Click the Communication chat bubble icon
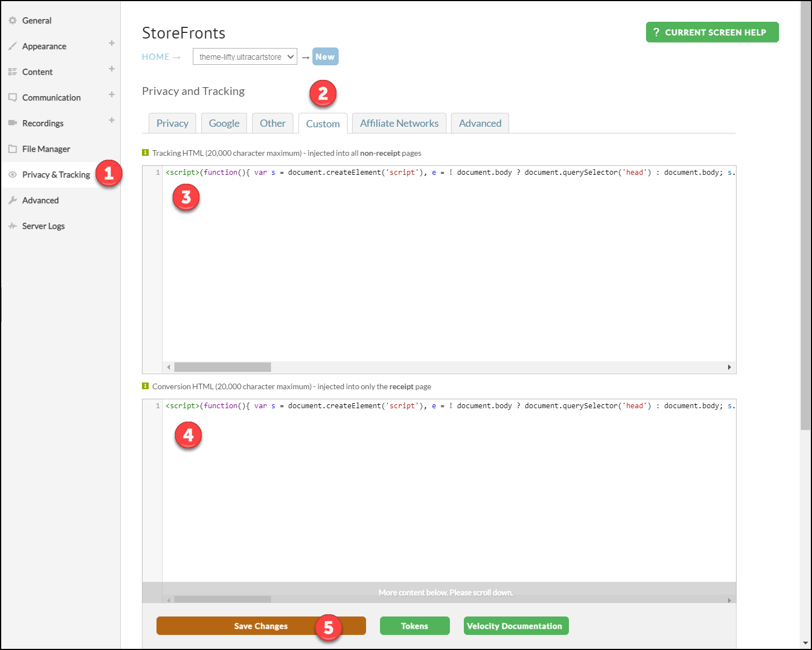The width and height of the screenshot is (812, 650). click(x=12, y=98)
